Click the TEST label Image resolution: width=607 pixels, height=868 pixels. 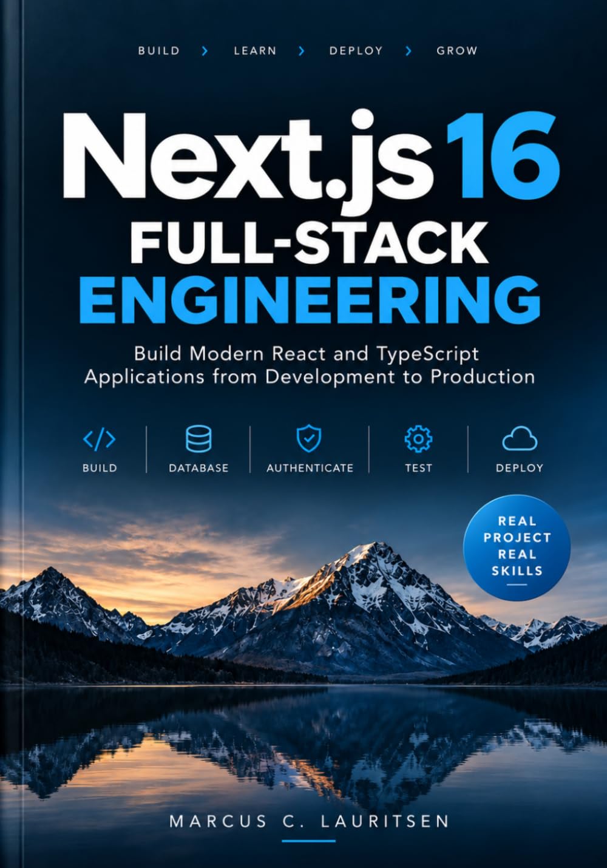pyautogui.click(x=419, y=468)
